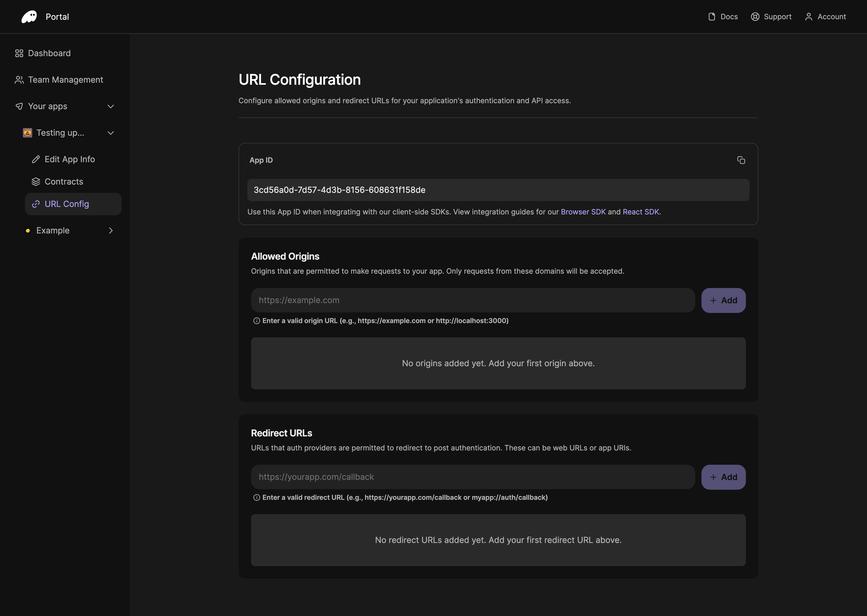
Task: Click Add in Redirect URLs section
Action: [723, 477]
